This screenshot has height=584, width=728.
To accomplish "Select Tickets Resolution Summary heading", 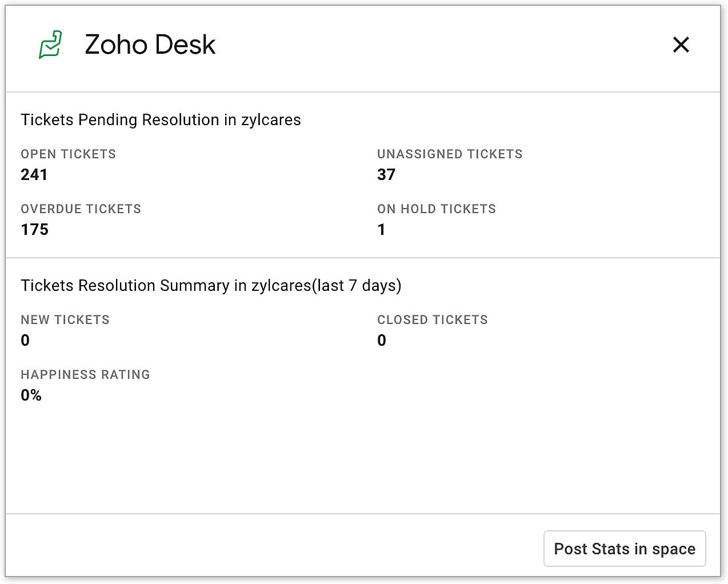I will pos(211,286).
